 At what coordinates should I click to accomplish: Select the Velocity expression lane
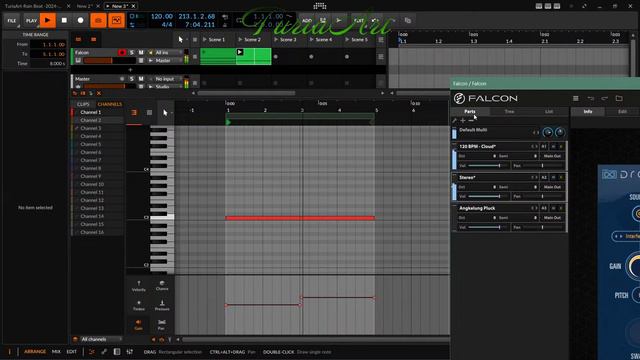tap(138, 286)
